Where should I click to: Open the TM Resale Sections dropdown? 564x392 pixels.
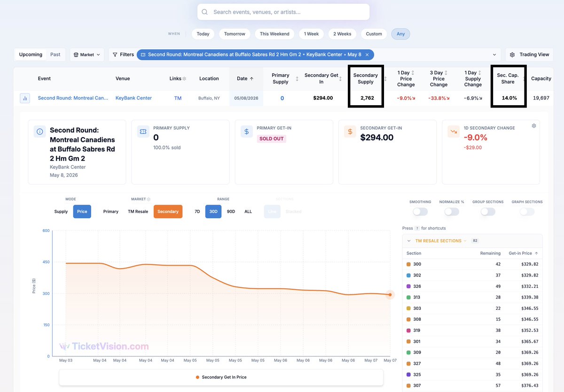coord(441,241)
